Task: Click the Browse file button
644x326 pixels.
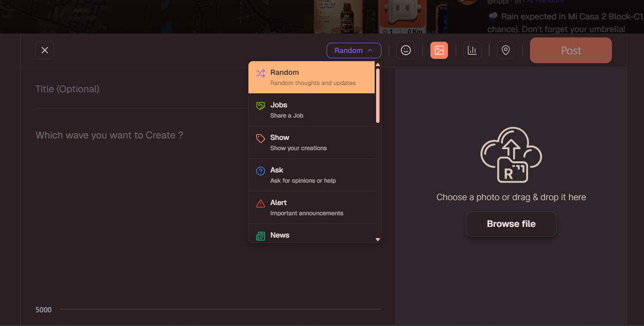Action: coord(511,224)
